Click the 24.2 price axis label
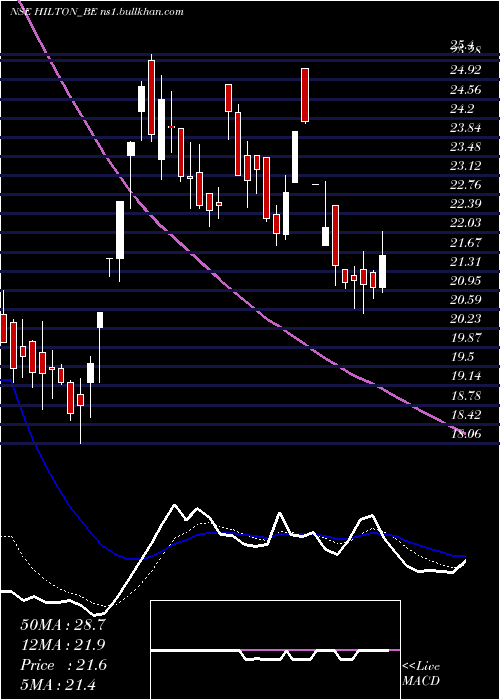Screen dimensions: 500x700 pos(462,108)
